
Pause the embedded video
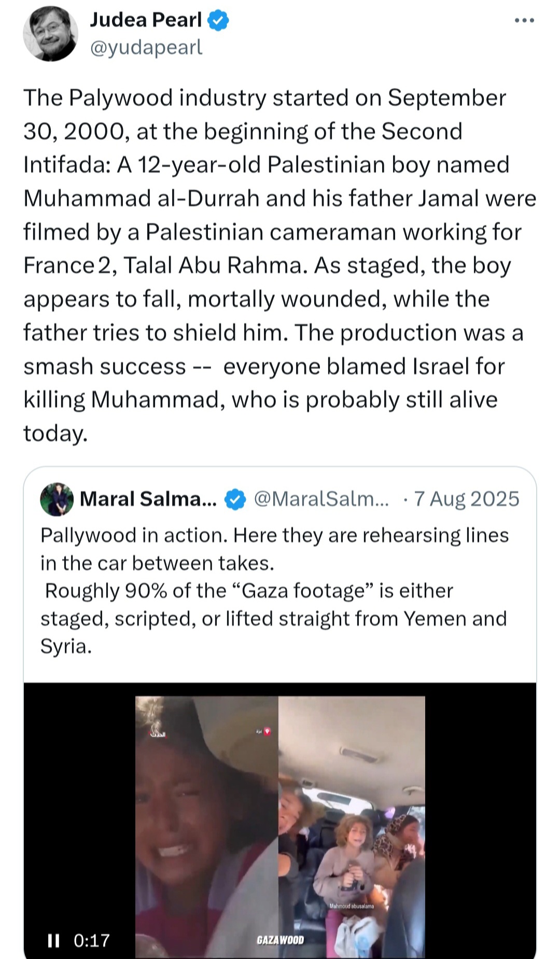[53, 940]
